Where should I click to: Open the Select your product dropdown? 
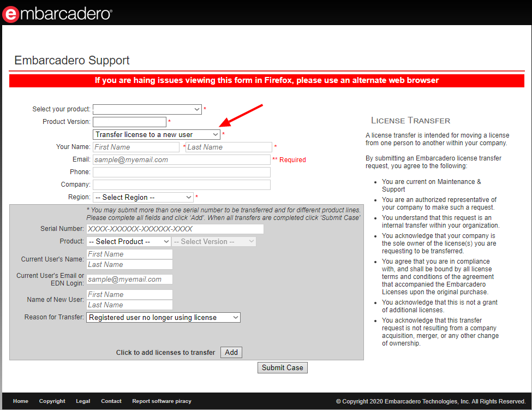click(147, 109)
